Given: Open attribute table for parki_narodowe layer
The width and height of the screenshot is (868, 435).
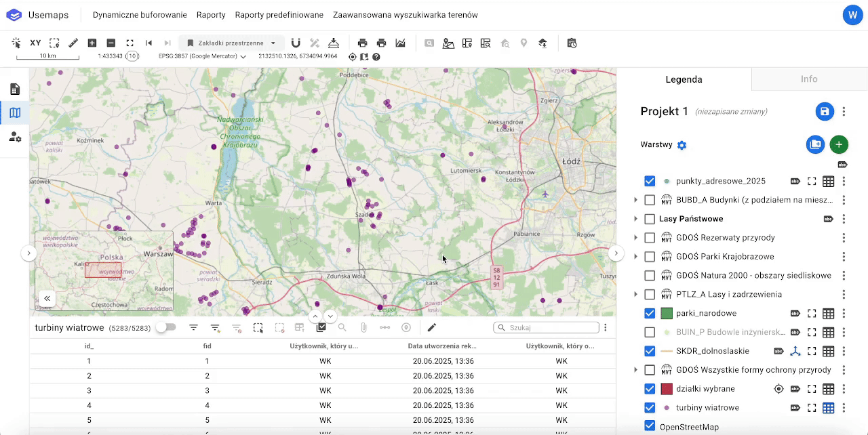Looking at the screenshot, I should pyautogui.click(x=828, y=313).
